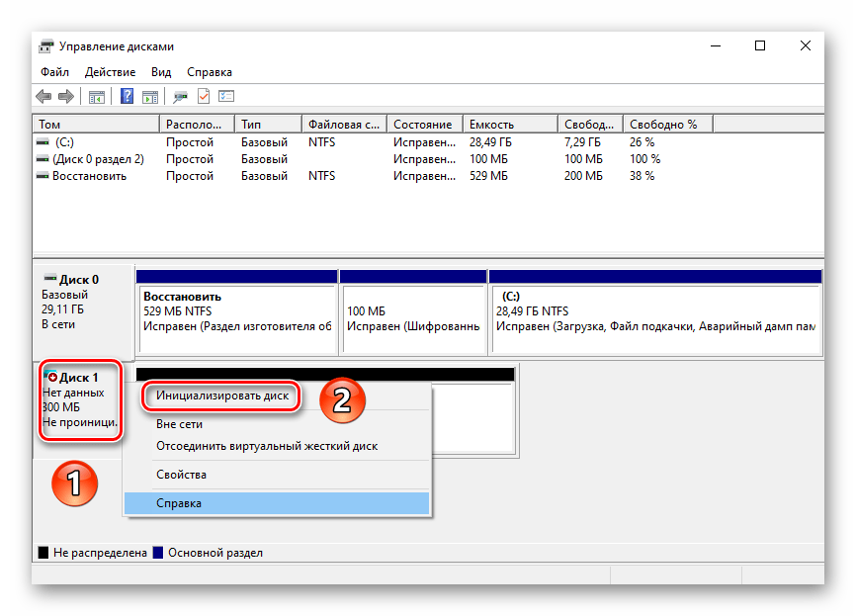856x616 pixels.
Task: Click the Диск 1 label panel
Action: click(x=81, y=400)
